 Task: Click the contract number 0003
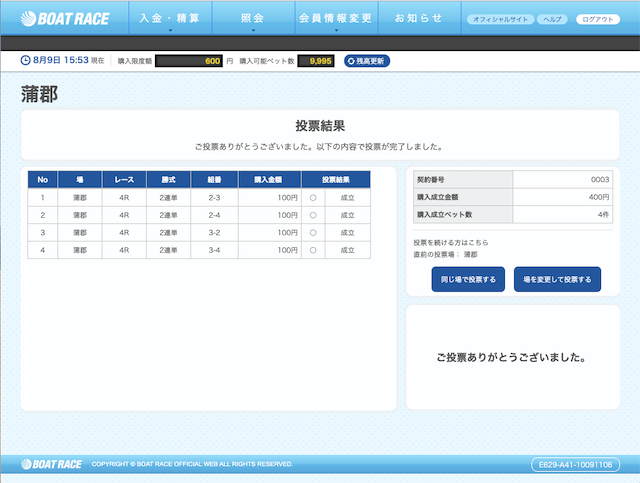click(x=600, y=180)
